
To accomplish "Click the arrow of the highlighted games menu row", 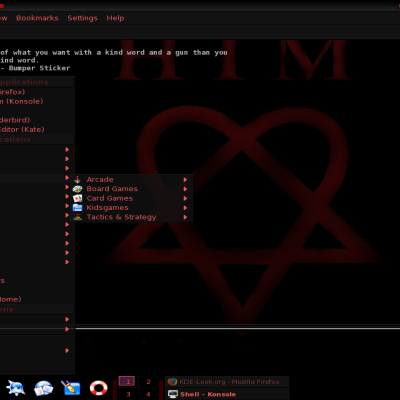I will click(67, 178).
